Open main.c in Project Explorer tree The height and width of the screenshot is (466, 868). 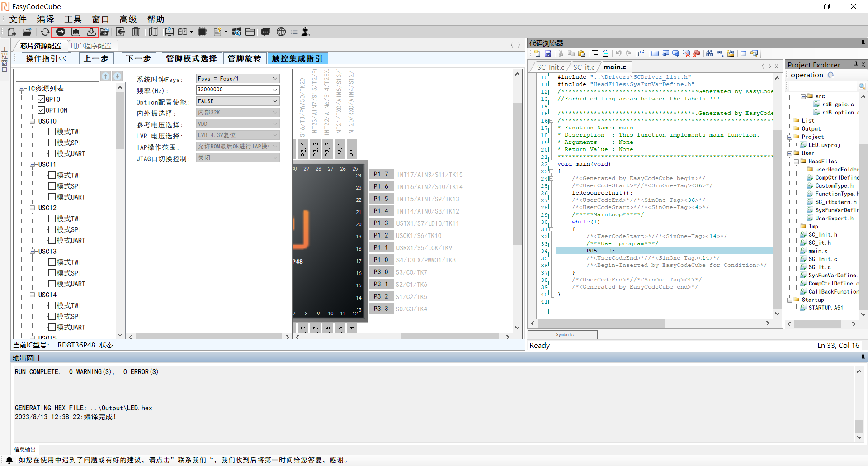click(818, 251)
